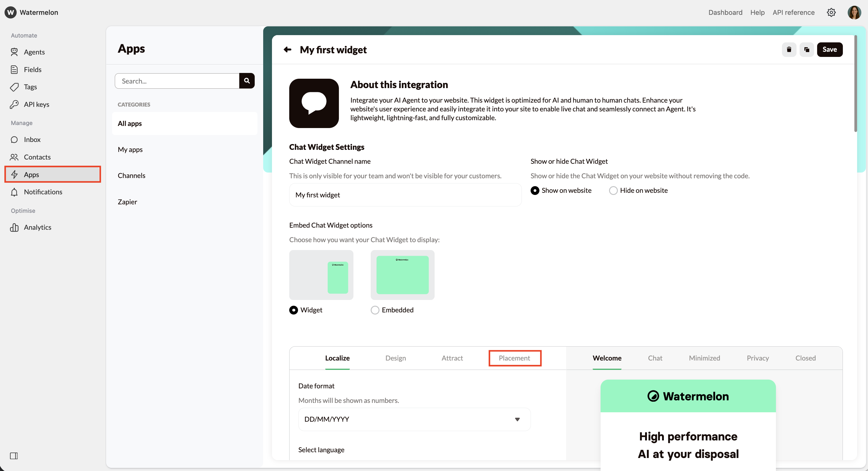Screen dimensions: 868x471
Task: Delete the widget using the trash icon
Action: 789,49
